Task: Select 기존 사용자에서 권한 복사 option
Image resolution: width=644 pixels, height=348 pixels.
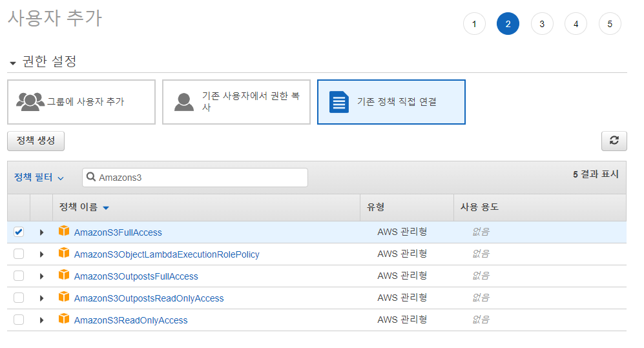Action: pyautogui.click(x=236, y=102)
